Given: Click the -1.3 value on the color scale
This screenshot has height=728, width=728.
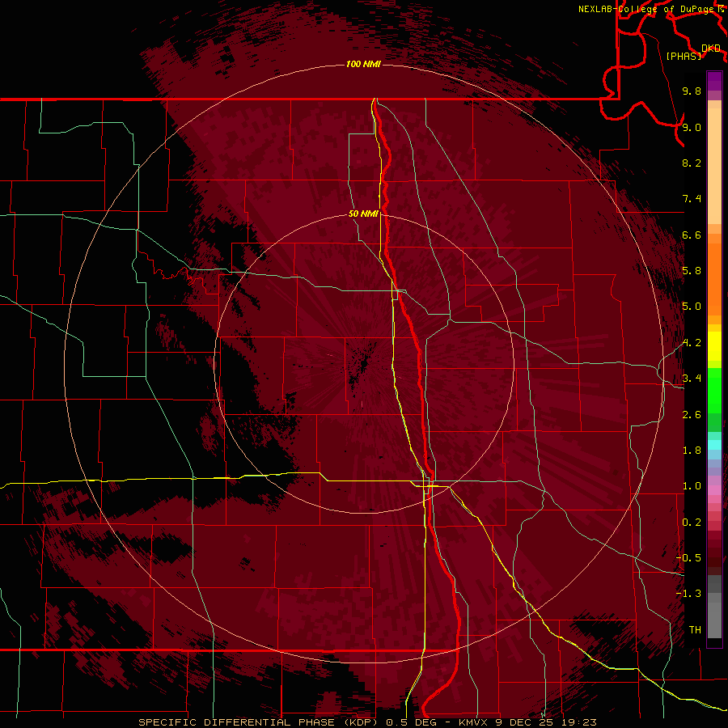Looking at the screenshot, I should tap(688, 594).
